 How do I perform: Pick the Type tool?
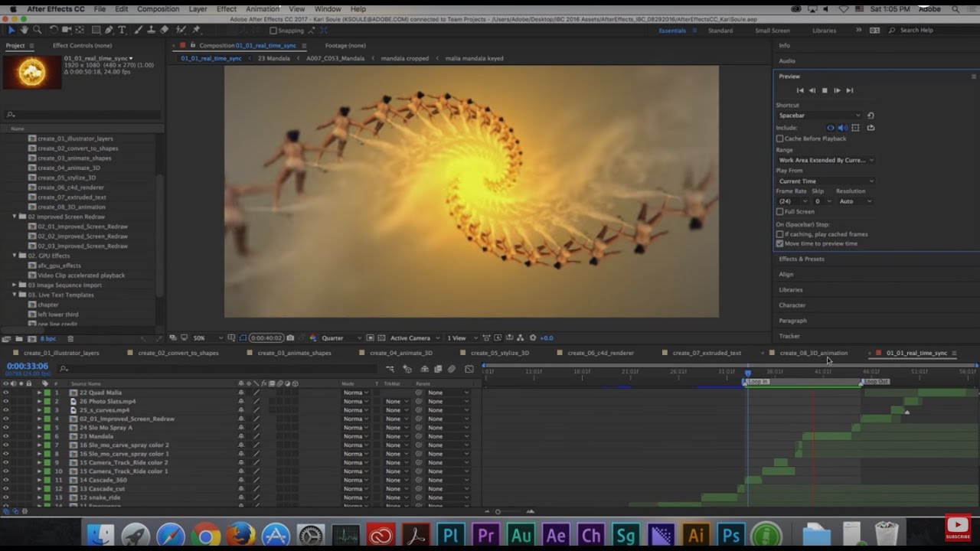click(x=122, y=30)
